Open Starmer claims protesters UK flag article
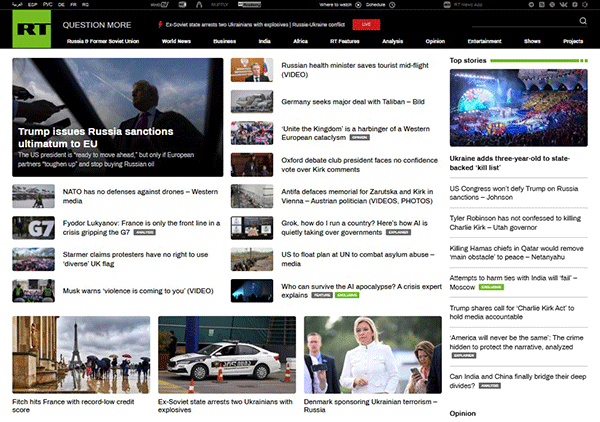This screenshot has width=600, height=422. point(135,259)
